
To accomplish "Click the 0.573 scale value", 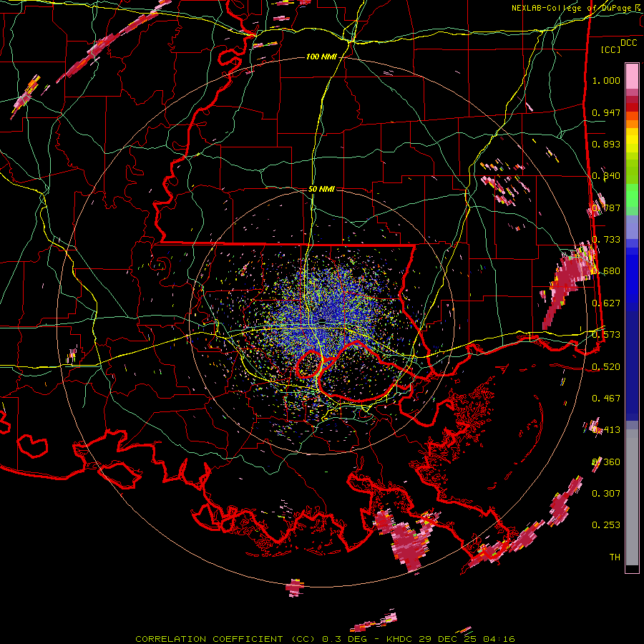I will point(606,335).
